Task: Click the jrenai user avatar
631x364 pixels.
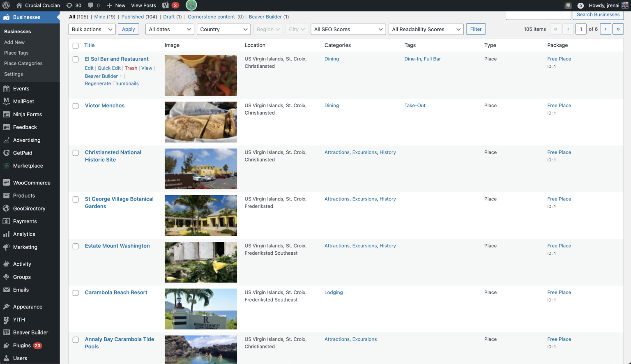Action: (625, 5)
